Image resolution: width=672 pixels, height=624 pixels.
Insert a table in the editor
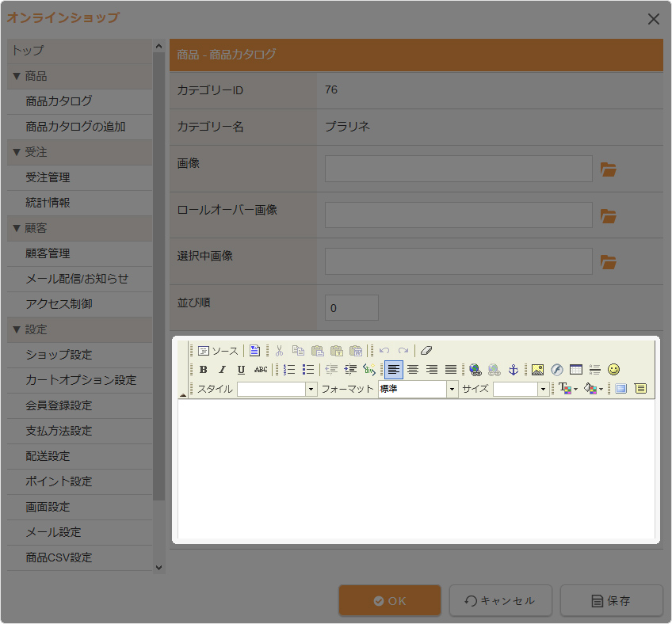tap(575, 370)
